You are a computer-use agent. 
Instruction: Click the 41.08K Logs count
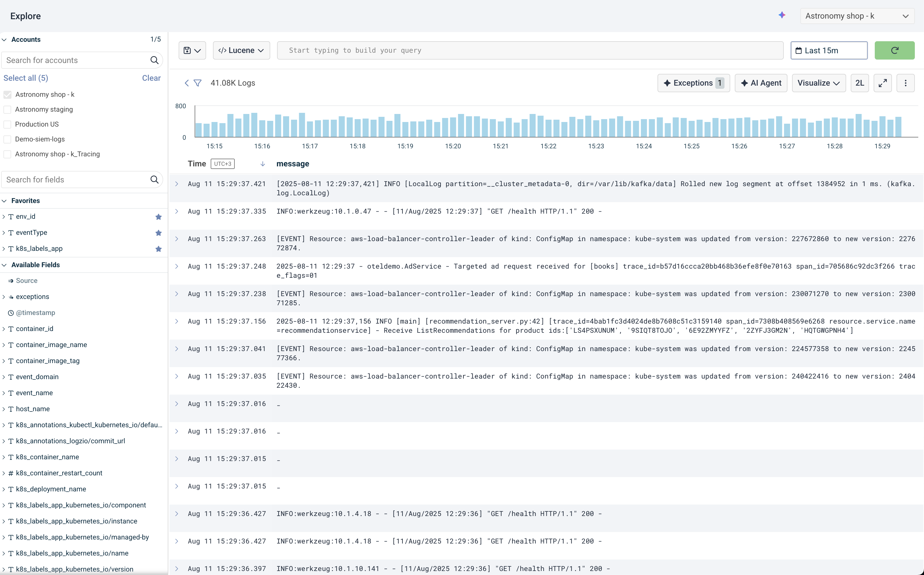coord(233,83)
